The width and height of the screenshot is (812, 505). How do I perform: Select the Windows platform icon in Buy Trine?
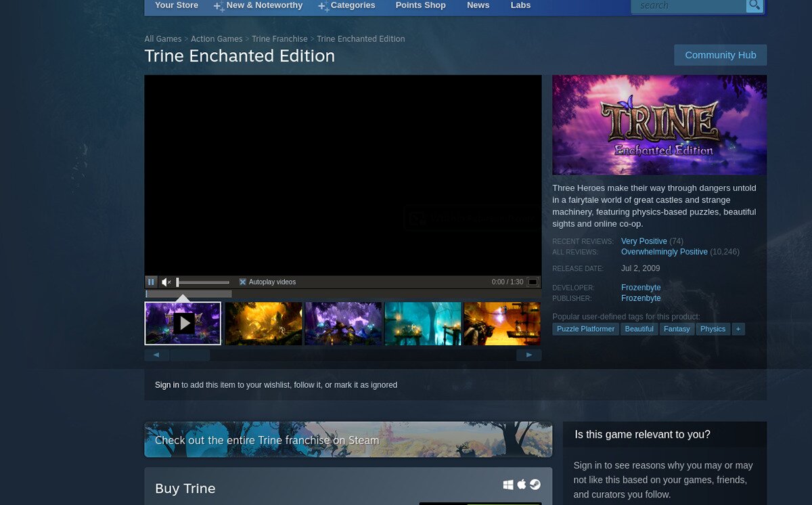click(509, 485)
